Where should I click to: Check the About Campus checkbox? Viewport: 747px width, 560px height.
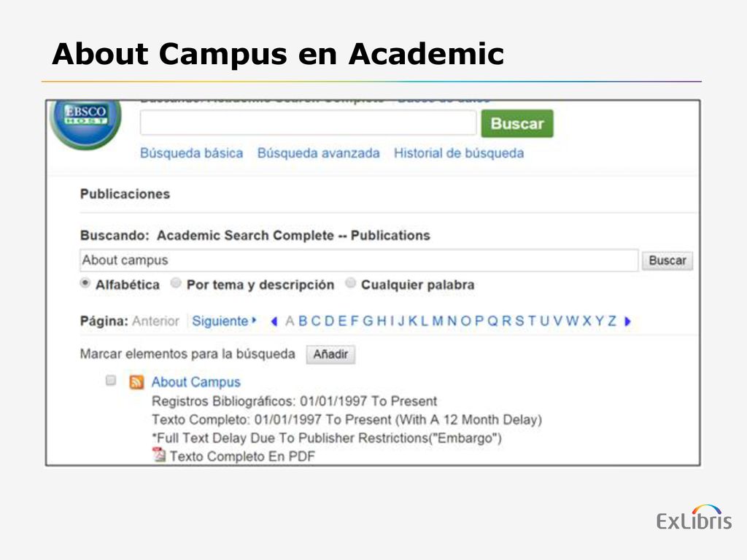tap(111, 381)
